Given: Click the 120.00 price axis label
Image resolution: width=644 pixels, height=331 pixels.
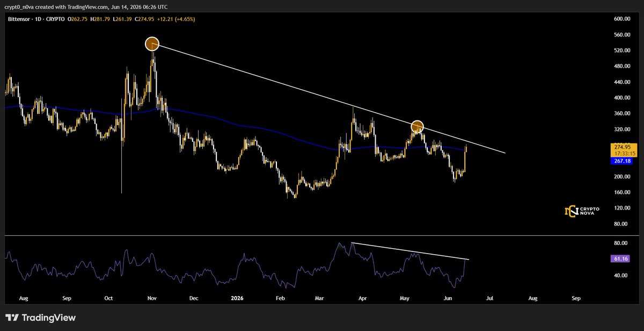Looking at the screenshot, I should pos(621,208).
